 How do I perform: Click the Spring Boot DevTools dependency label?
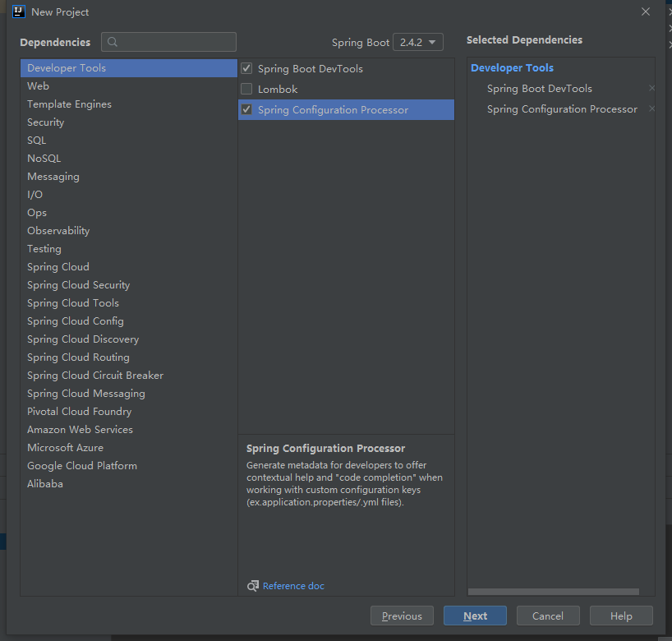click(x=311, y=68)
